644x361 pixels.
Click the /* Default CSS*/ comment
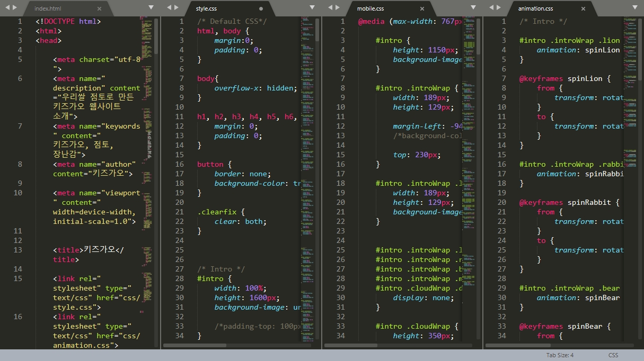[232, 21]
